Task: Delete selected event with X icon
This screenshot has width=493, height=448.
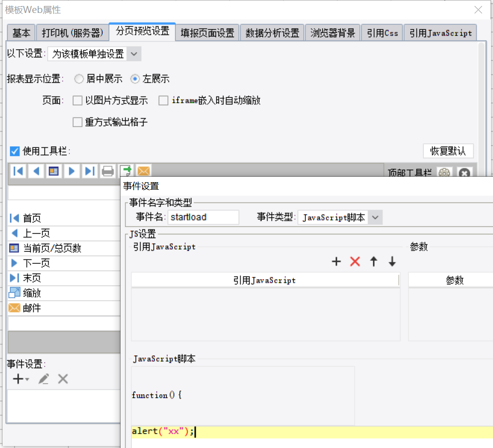Action: click(63, 379)
